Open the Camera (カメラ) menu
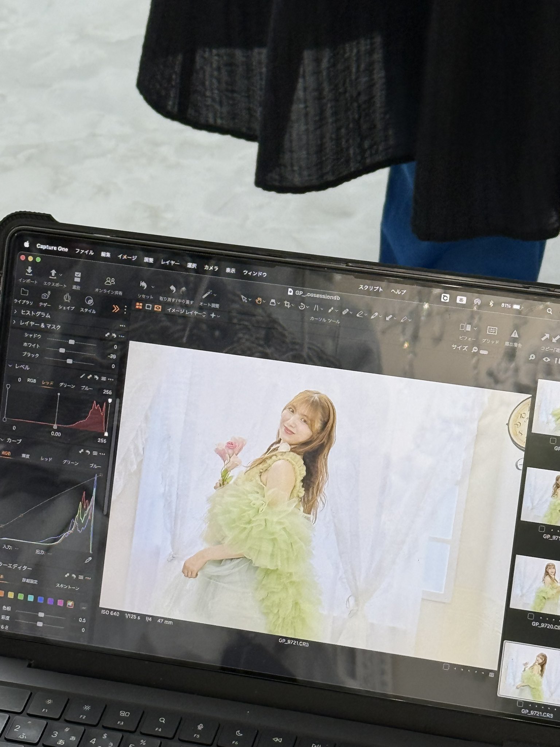Image resolution: width=560 pixels, height=747 pixels. (x=211, y=268)
